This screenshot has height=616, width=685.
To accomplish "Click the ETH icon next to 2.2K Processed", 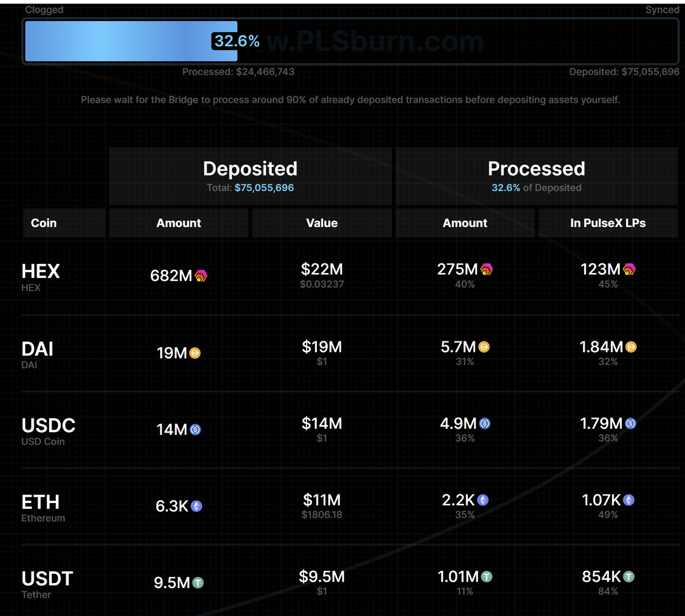I will [482, 500].
